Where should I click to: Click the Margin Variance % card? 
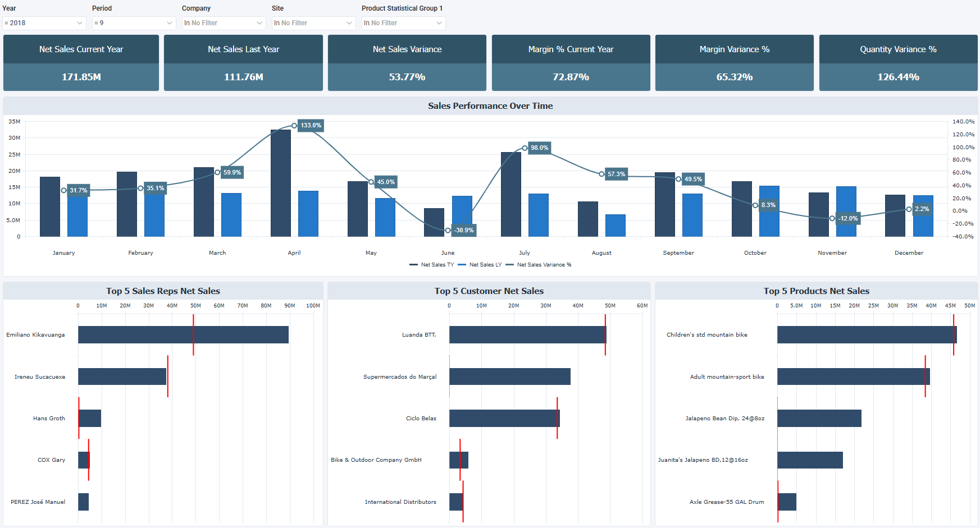735,63
